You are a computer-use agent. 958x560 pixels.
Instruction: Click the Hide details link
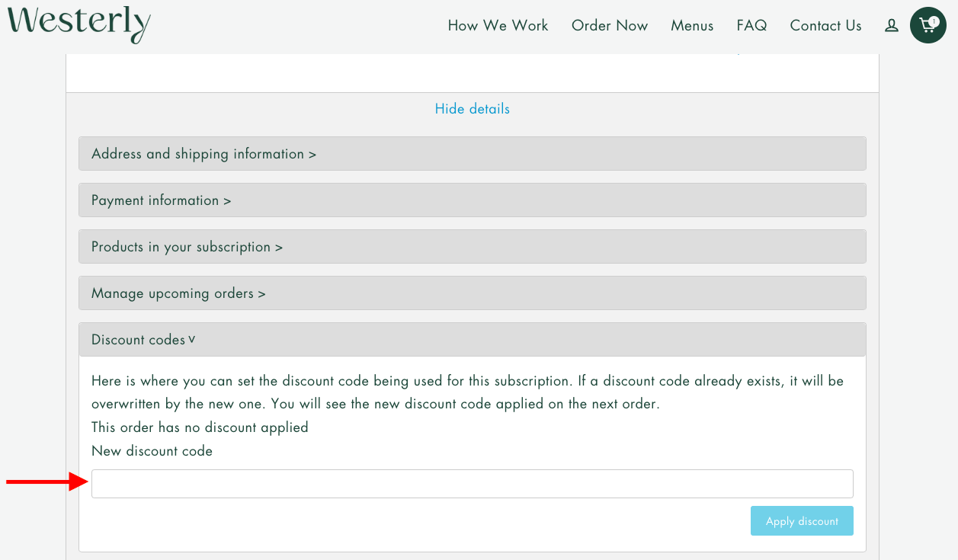point(472,108)
